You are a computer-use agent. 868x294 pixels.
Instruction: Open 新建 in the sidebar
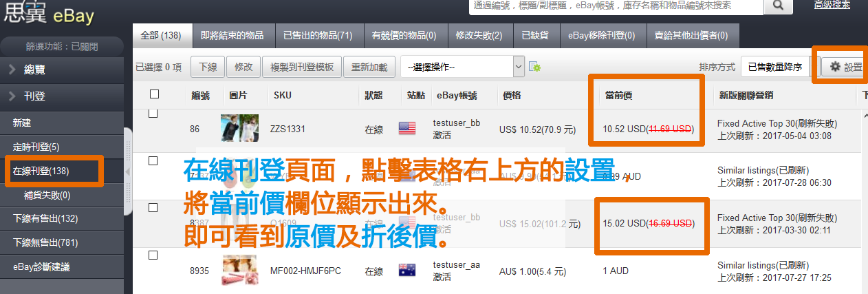point(62,123)
